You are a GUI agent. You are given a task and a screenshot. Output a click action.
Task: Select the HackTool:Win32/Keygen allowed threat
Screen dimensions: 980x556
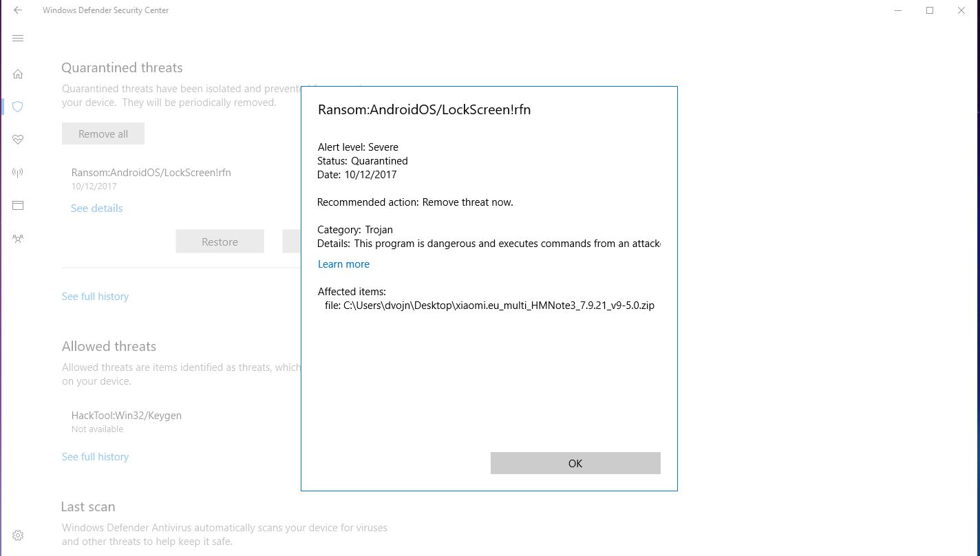[x=127, y=416]
